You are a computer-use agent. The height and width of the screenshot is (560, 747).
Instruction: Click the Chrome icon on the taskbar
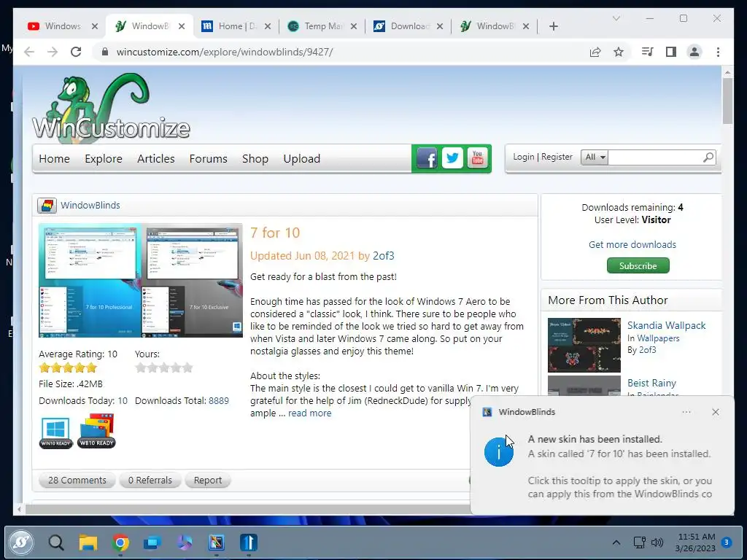120,542
